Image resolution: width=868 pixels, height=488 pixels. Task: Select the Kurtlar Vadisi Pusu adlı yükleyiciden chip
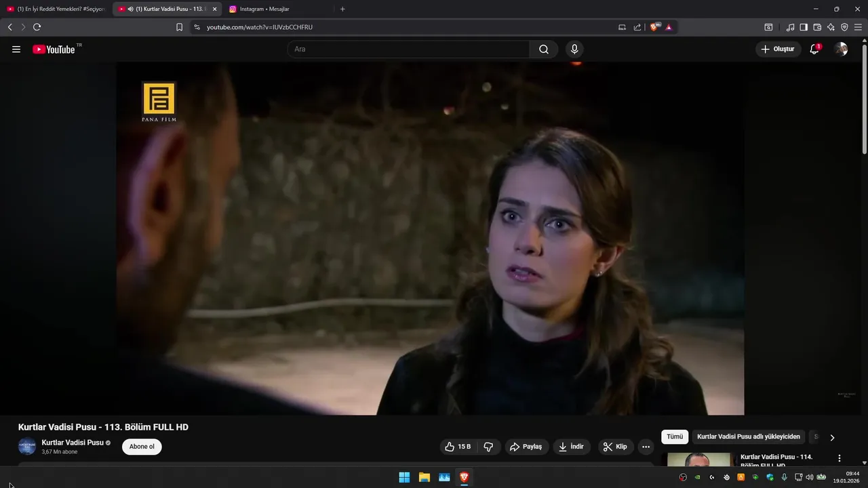coord(749,437)
